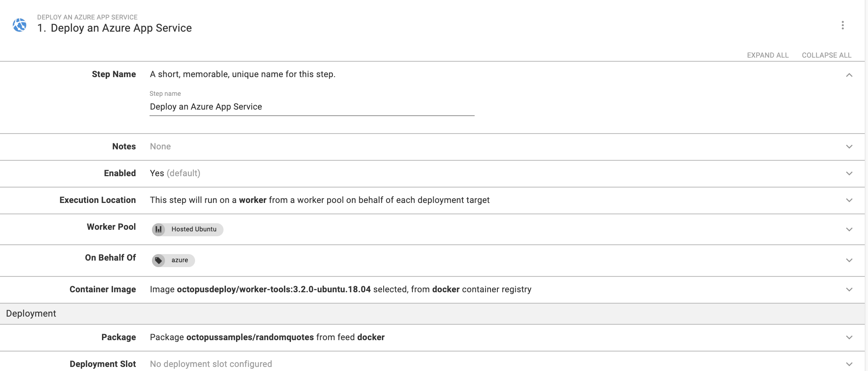Expand the Execution Location section
The width and height of the screenshot is (868, 371).
(849, 200)
